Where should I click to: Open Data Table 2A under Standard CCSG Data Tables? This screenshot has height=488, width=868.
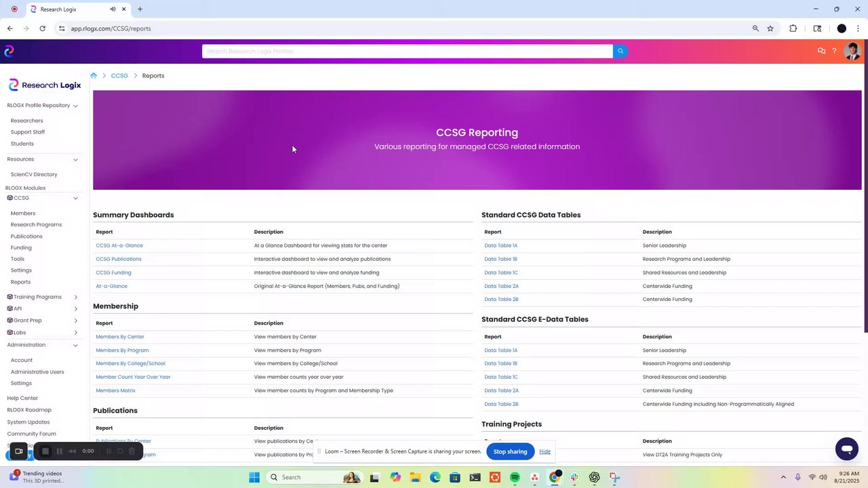click(501, 286)
